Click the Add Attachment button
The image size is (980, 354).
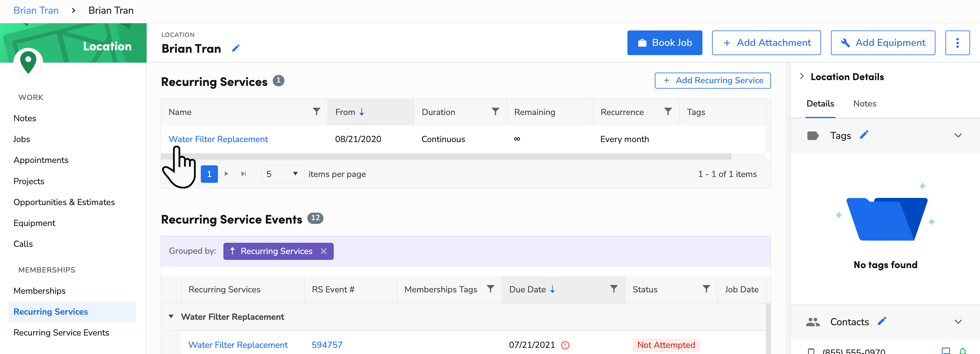click(766, 42)
